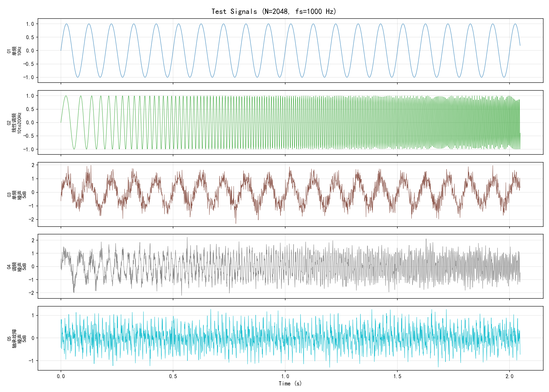Click the 1.5 tick label on time axis
The image size is (549, 392).
tap(397, 376)
